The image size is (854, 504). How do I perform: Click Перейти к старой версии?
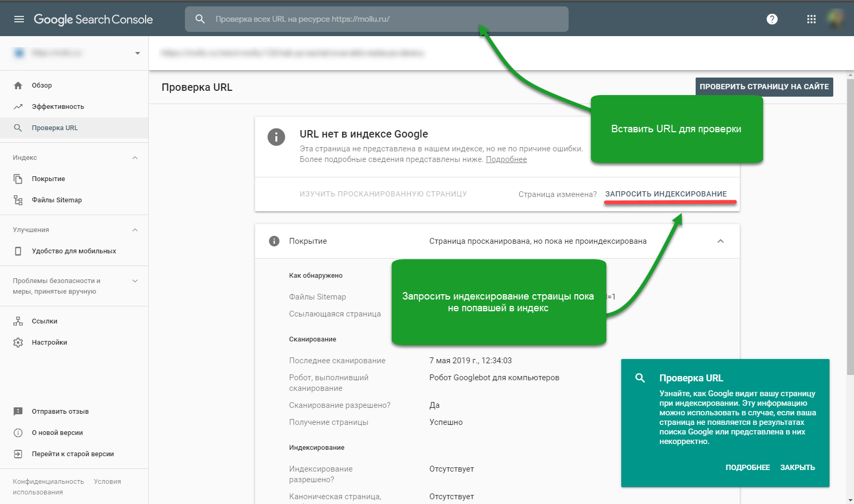coord(74,454)
